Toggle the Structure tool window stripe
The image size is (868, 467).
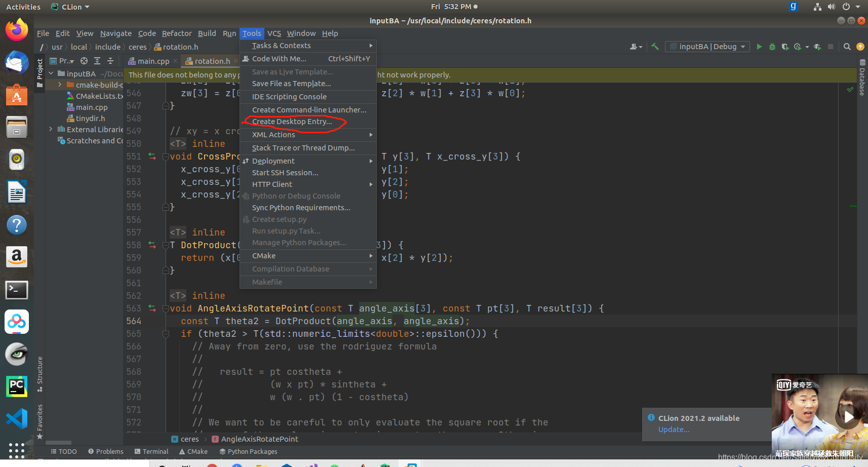click(40, 374)
